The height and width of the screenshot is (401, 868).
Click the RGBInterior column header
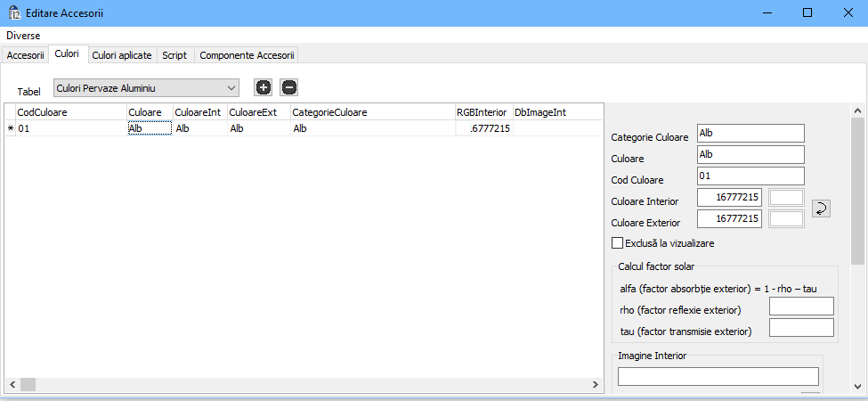(482, 112)
